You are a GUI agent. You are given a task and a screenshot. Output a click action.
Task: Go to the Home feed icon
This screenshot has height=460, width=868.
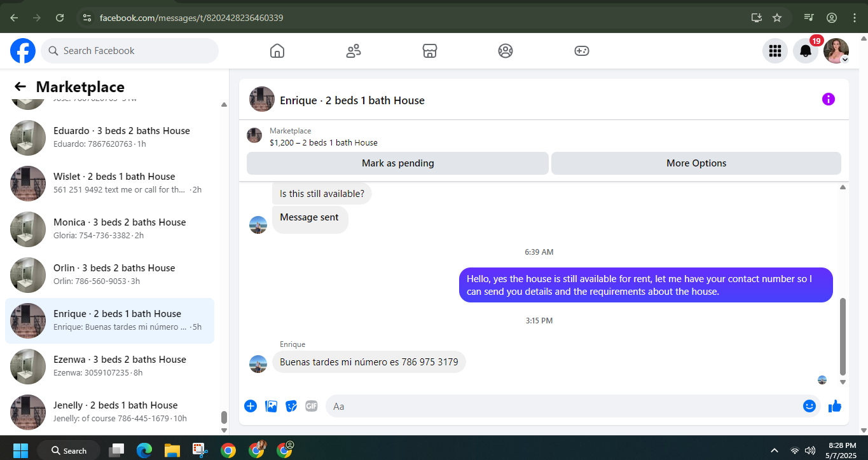[277, 51]
